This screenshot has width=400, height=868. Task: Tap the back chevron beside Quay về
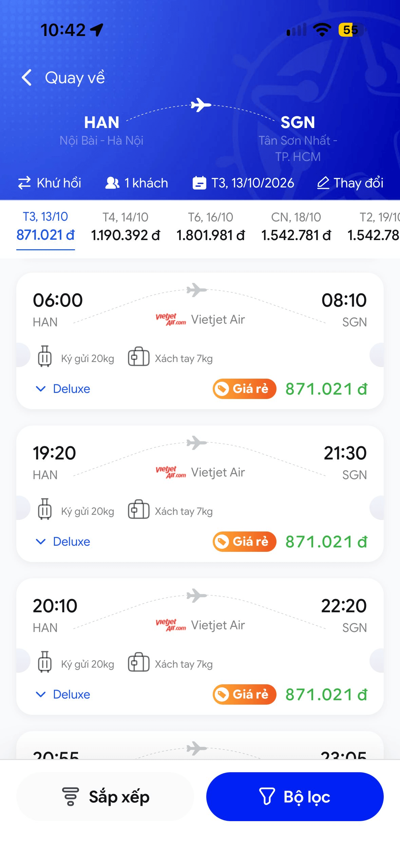tap(27, 77)
